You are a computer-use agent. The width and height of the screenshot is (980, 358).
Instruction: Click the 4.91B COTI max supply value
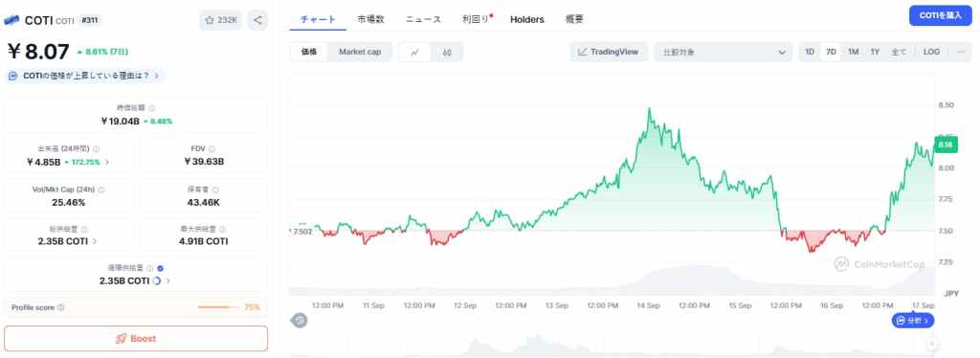click(203, 241)
